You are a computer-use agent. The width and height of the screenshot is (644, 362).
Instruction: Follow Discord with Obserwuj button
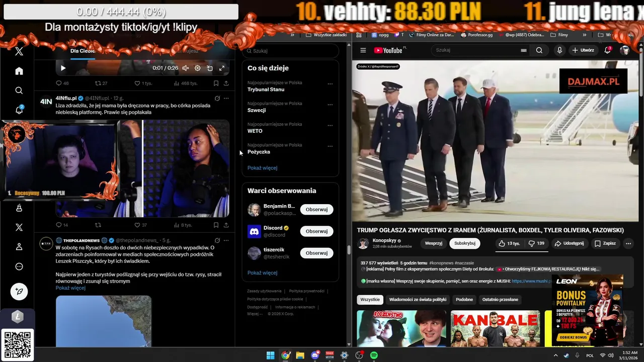pos(316,231)
